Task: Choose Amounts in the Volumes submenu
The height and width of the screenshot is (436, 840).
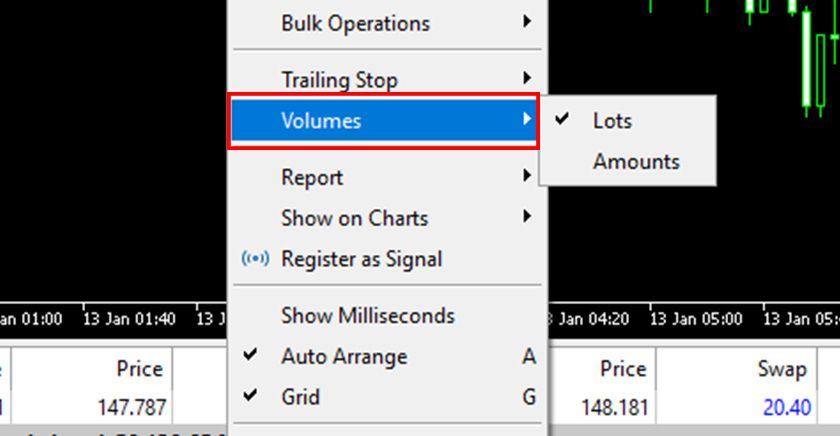Action: (x=636, y=161)
